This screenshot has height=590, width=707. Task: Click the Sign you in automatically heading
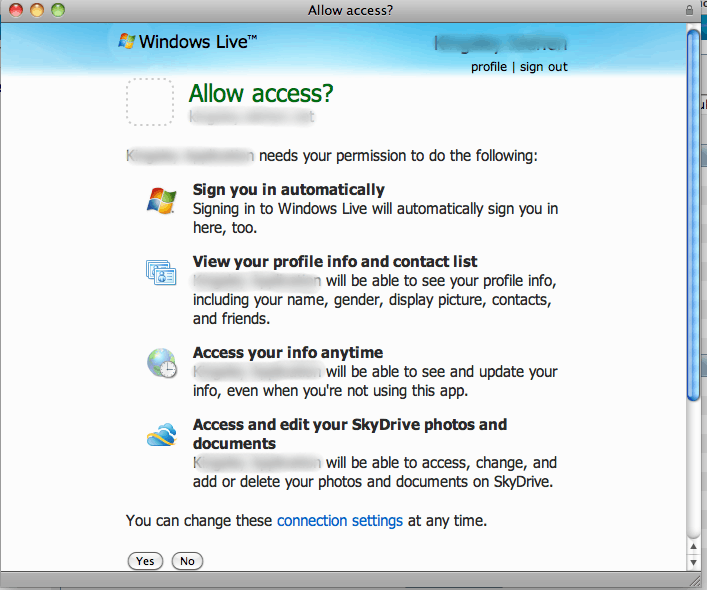(289, 190)
